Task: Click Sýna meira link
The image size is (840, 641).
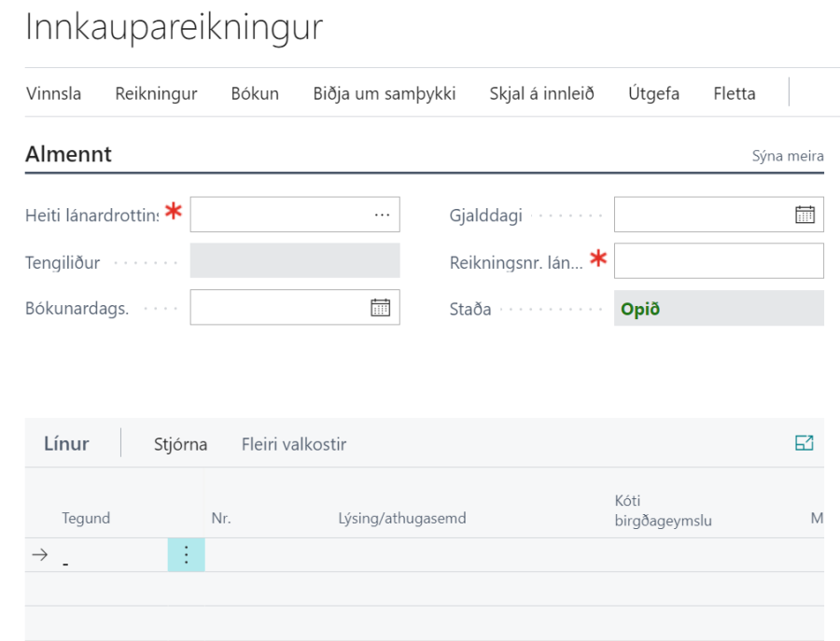Action: 788,156
